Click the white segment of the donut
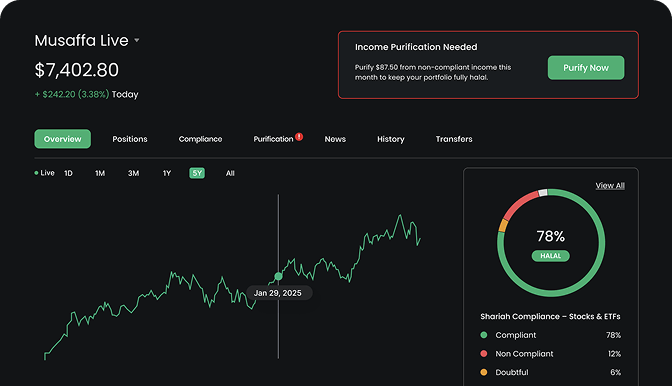 543,193
